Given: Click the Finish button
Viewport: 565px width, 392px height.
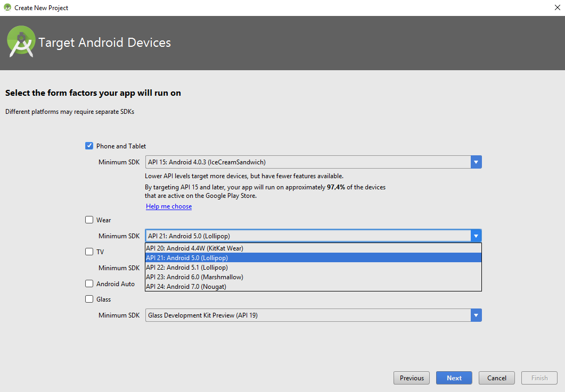Looking at the screenshot, I should point(539,378).
